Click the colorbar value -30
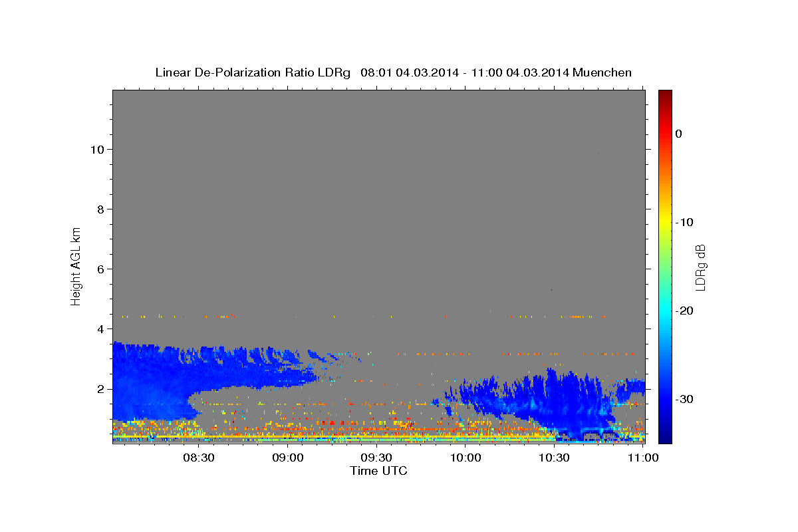798x532 pixels. (684, 399)
